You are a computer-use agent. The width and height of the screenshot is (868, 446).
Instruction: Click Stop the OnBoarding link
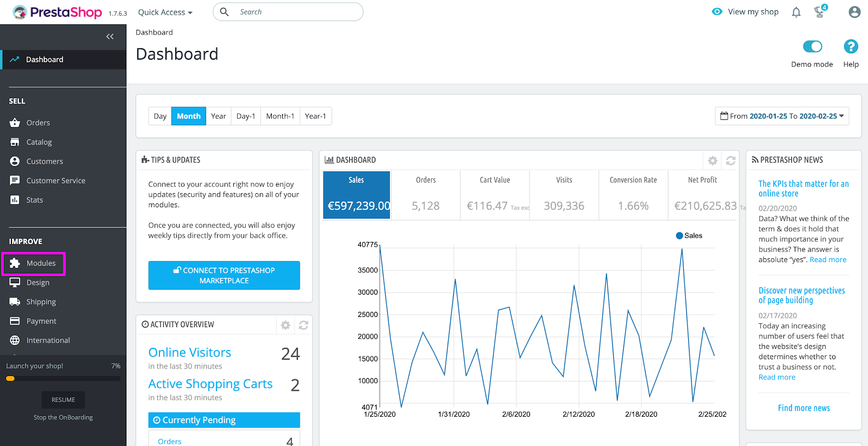(x=63, y=417)
